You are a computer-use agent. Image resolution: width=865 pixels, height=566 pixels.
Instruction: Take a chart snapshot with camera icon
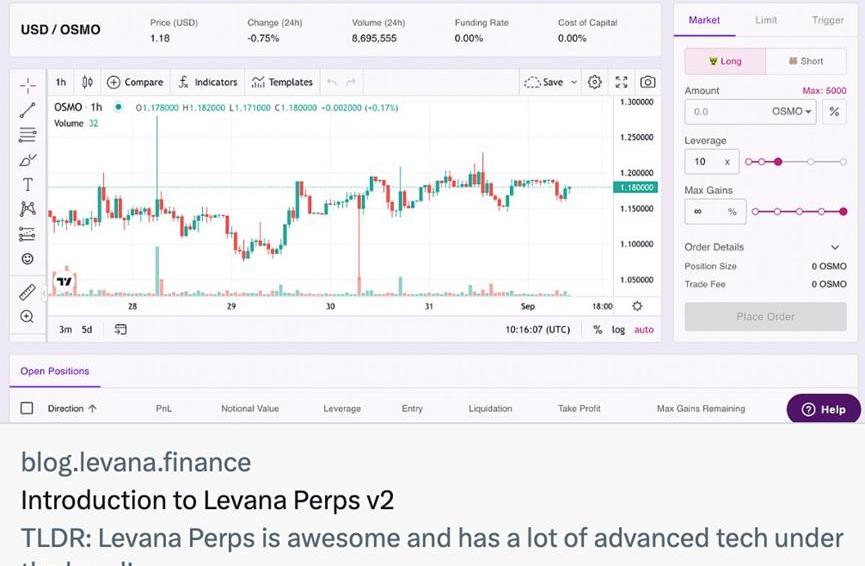click(648, 82)
